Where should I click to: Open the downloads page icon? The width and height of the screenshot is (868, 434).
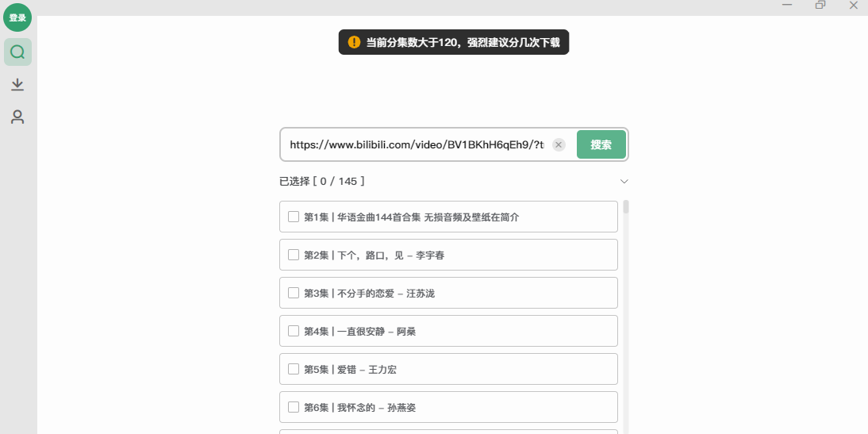[17, 85]
